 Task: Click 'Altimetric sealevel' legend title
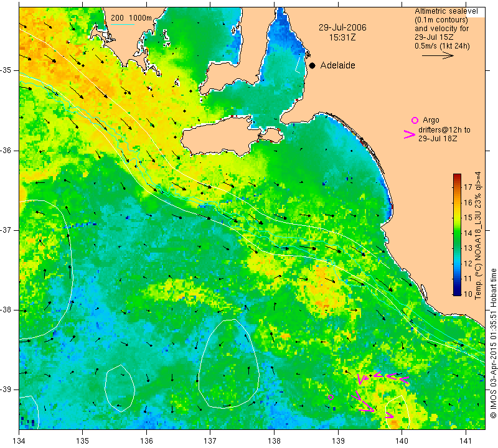click(x=446, y=11)
